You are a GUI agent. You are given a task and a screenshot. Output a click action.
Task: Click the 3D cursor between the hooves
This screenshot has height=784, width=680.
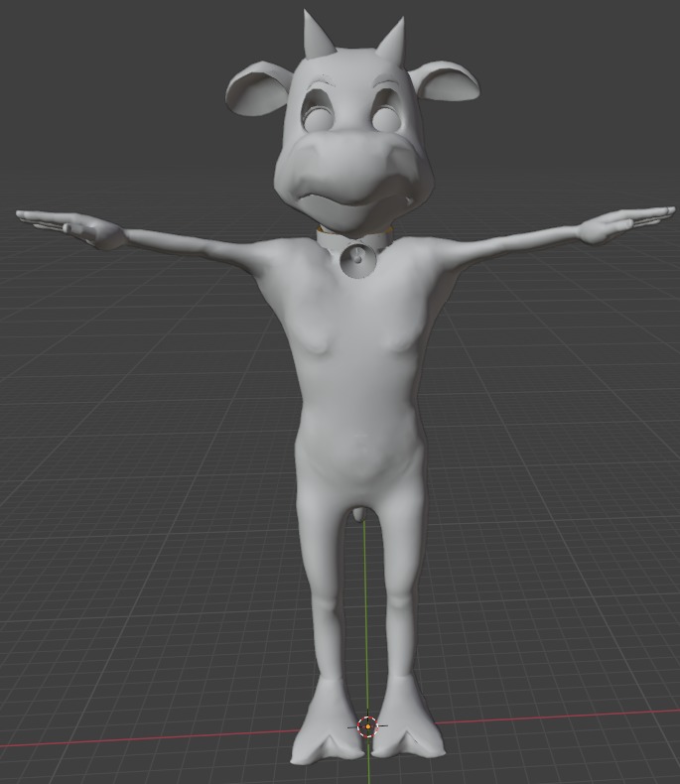(x=368, y=726)
